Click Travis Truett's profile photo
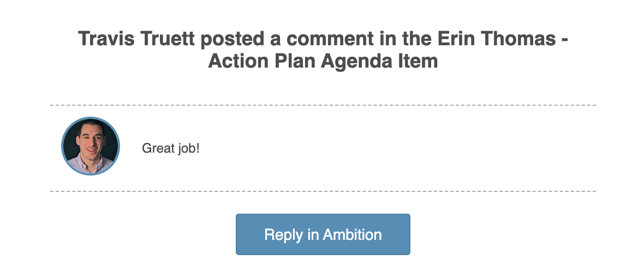The image size is (644, 266). point(90,146)
